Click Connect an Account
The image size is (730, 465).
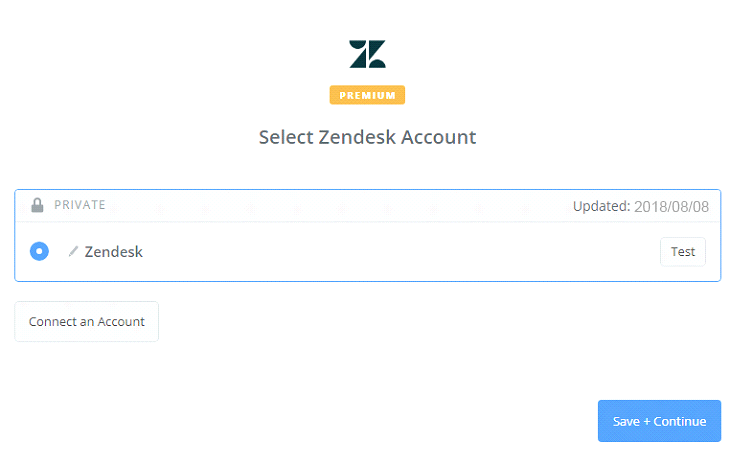pos(87,322)
